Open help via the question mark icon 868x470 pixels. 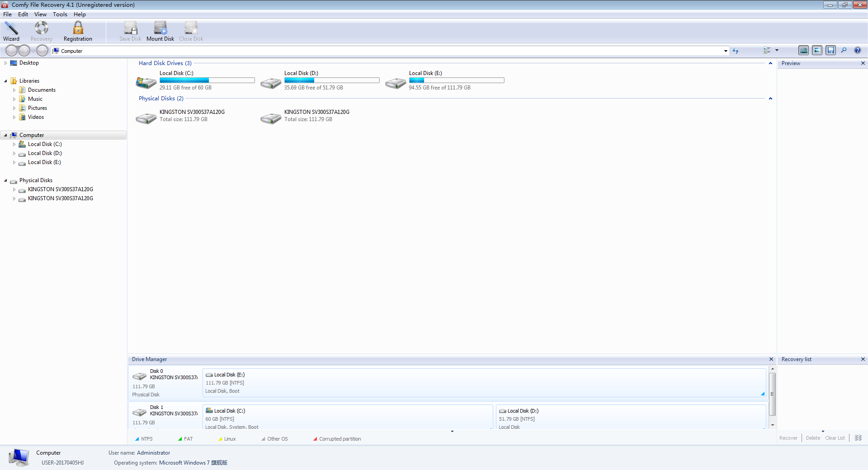(x=857, y=51)
